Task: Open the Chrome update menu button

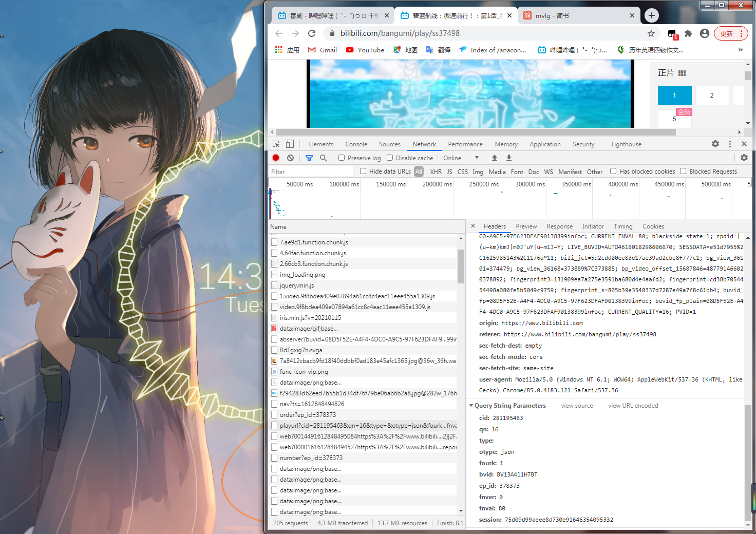Action: point(731,33)
